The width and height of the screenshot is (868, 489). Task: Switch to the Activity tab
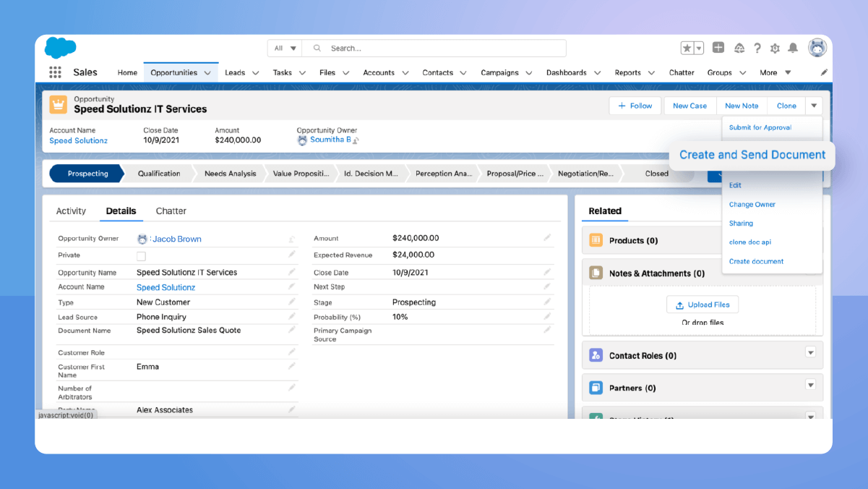coord(71,211)
